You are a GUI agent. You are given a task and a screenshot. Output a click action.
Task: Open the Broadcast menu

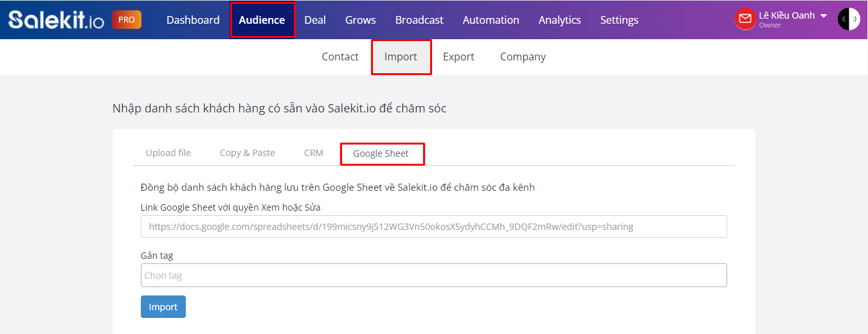(419, 20)
